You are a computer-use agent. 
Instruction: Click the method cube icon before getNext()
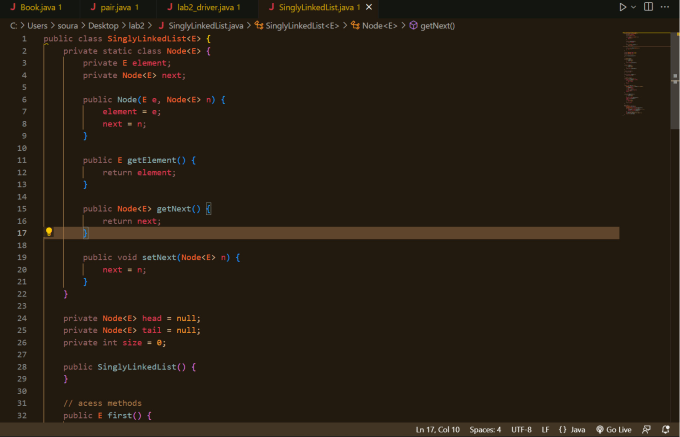[413, 26]
